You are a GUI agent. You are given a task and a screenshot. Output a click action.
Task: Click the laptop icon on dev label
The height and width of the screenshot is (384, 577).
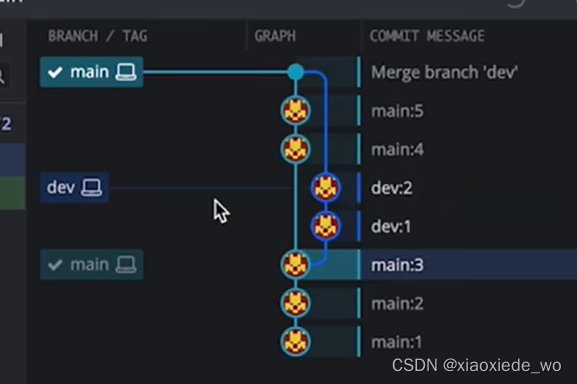[x=91, y=188]
